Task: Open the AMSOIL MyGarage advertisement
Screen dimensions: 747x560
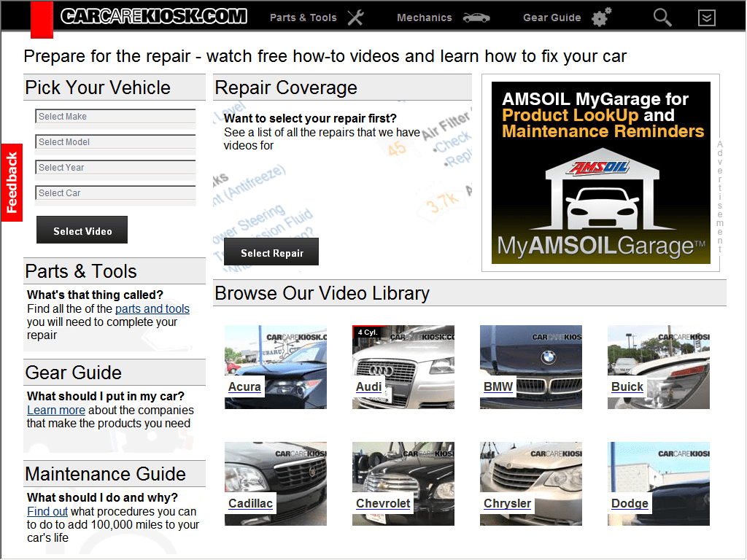Action: 601,173
